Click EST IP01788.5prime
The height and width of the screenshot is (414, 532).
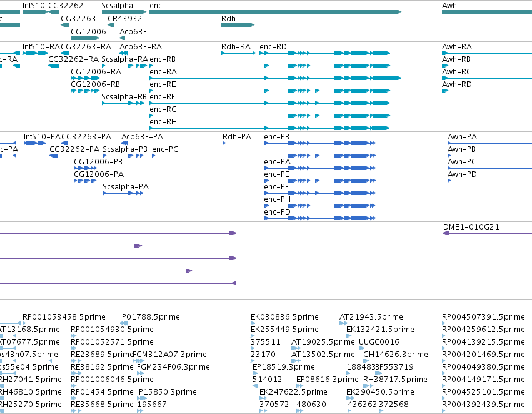(149, 317)
